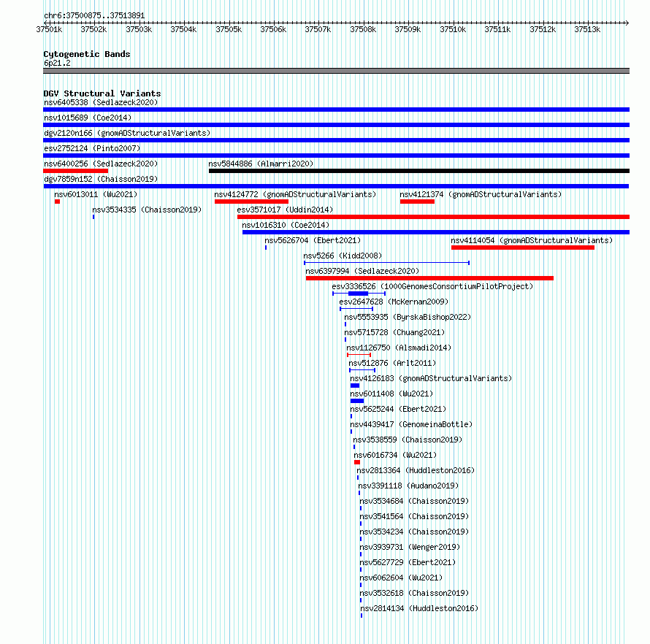Click nsv3538559 (Chaisson2019) label
Screen dimensions: 650x644
point(408,440)
